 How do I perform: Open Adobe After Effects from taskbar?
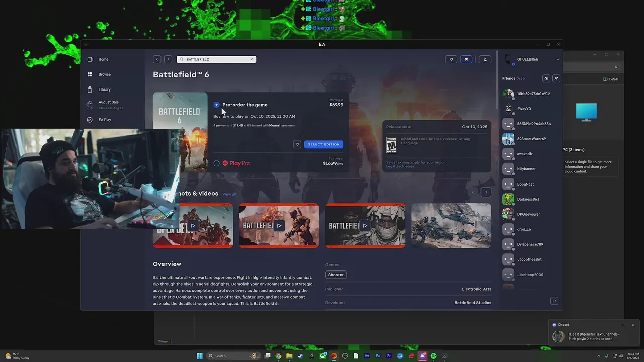[x=367, y=356]
